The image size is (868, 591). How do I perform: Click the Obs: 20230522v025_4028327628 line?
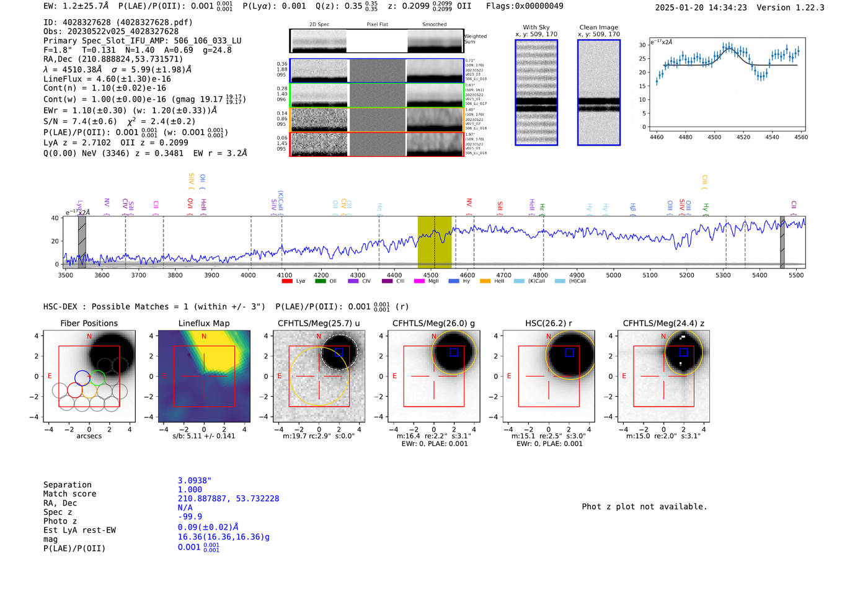[x=111, y=32]
